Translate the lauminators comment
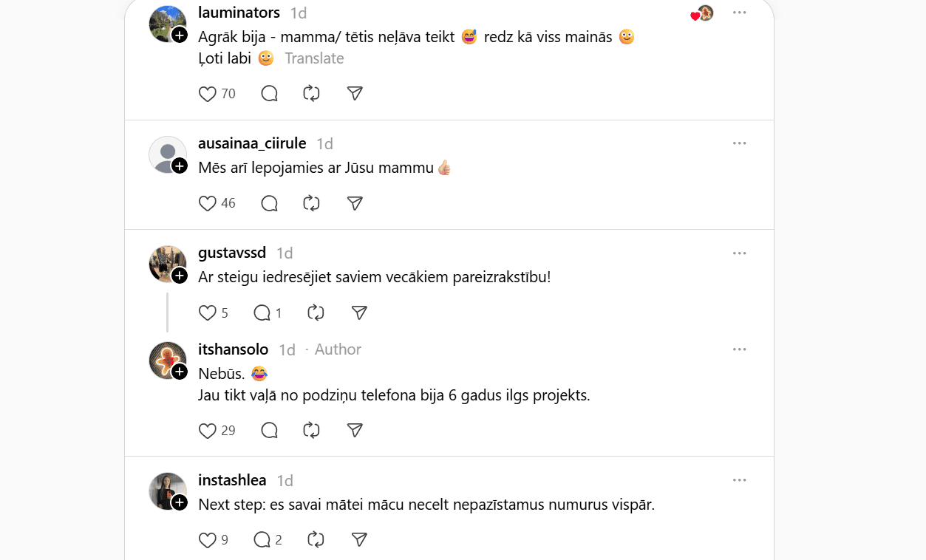 (x=314, y=58)
